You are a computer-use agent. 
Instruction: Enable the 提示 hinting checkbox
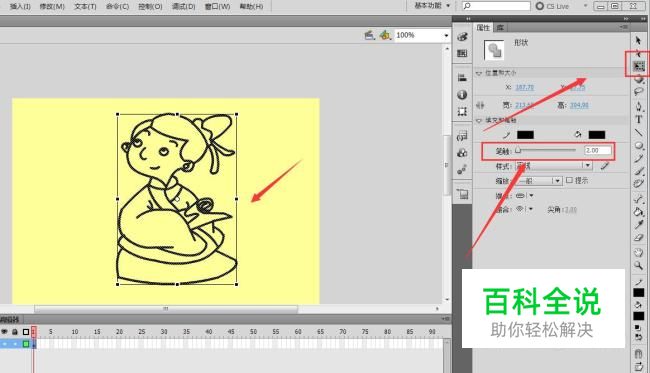click(x=570, y=180)
